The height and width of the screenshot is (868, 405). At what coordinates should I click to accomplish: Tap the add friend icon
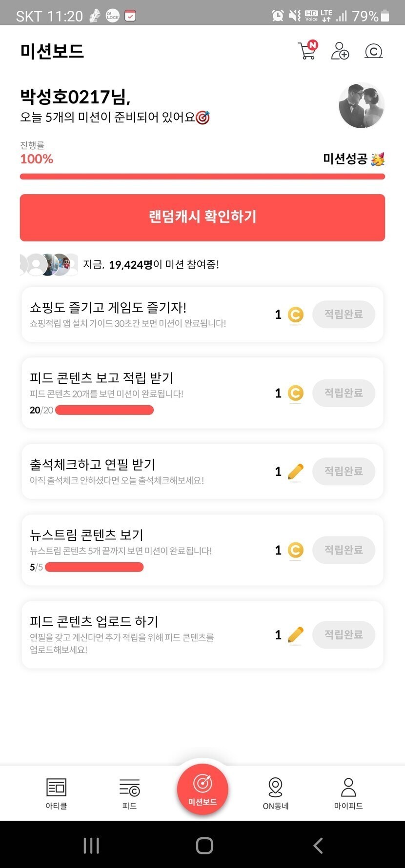[x=340, y=51]
